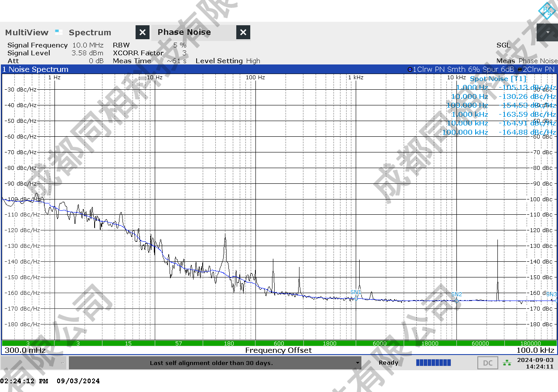
Task: Toggle the DC coupling indicator
Action: pos(487,363)
